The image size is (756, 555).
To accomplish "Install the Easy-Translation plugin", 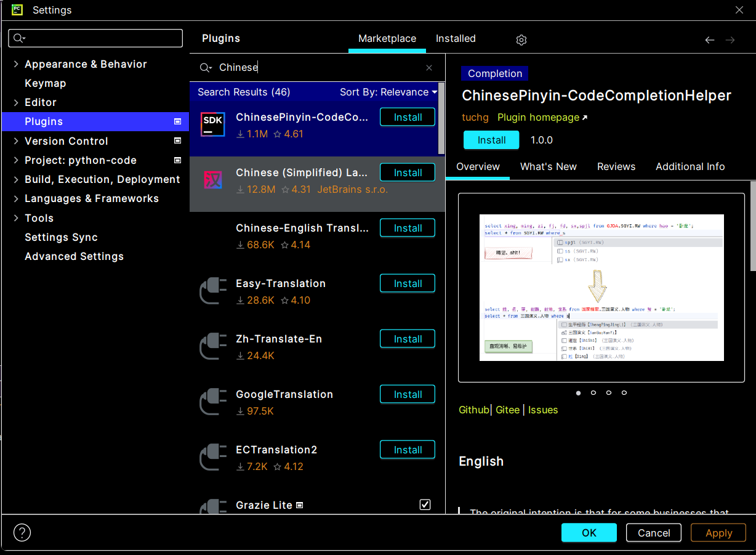I will tap(408, 283).
